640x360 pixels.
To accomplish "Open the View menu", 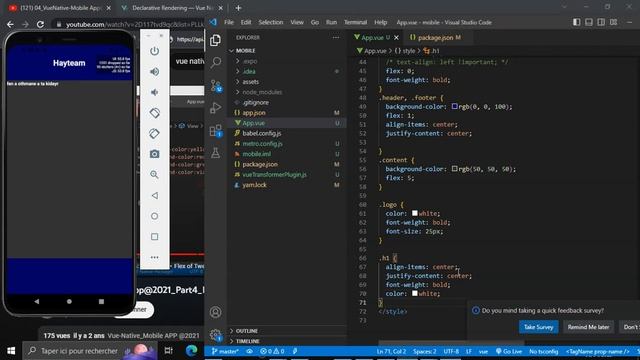I will 297,22.
